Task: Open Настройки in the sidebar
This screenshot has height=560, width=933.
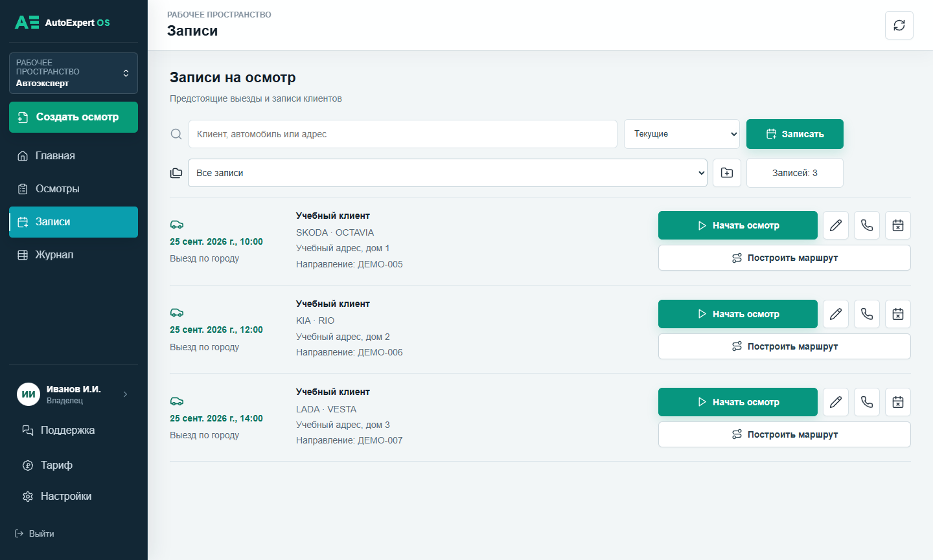Action: (x=73, y=497)
